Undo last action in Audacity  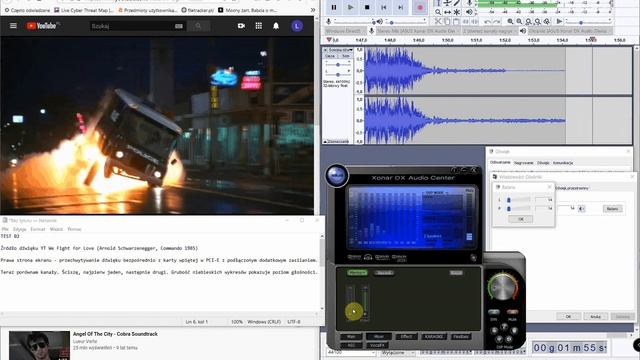[487, 21]
